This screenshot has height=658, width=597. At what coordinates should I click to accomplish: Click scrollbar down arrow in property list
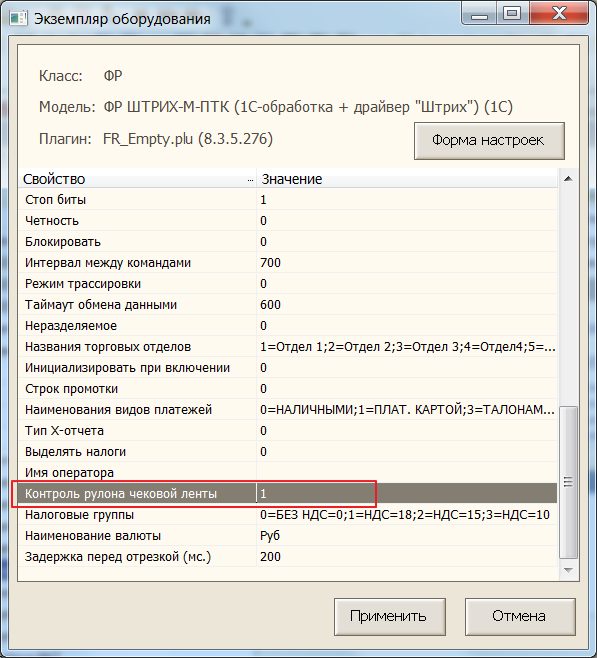568,570
